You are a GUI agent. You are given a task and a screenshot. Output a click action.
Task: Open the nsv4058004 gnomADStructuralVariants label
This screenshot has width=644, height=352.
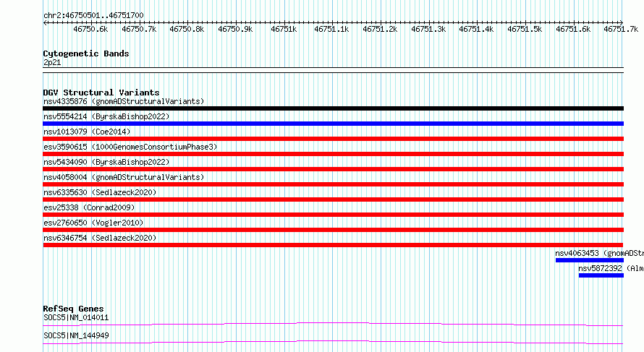click(124, 177)
